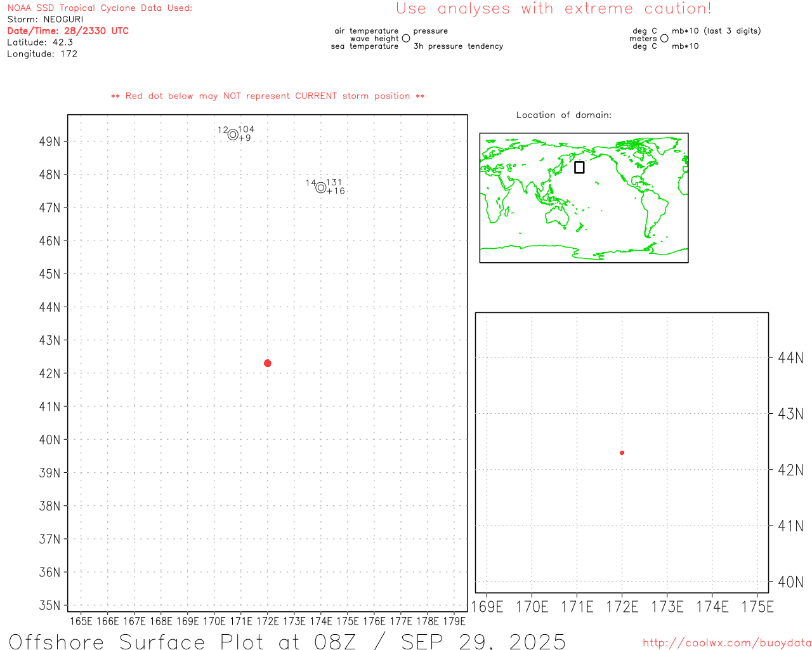Click the "Location of domain:" label
The height and width of the screenshot is (650, 812).
564,115
